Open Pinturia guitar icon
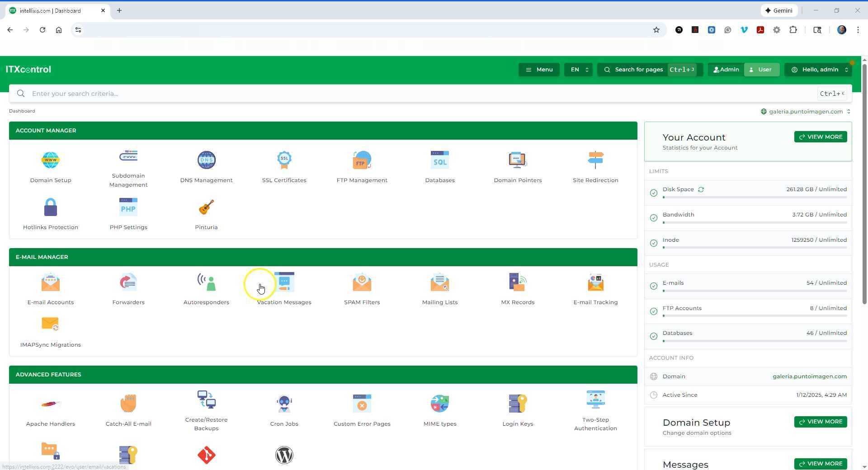Image resolution: width=868 pixels, height=470 pixels. coord(206,207)
